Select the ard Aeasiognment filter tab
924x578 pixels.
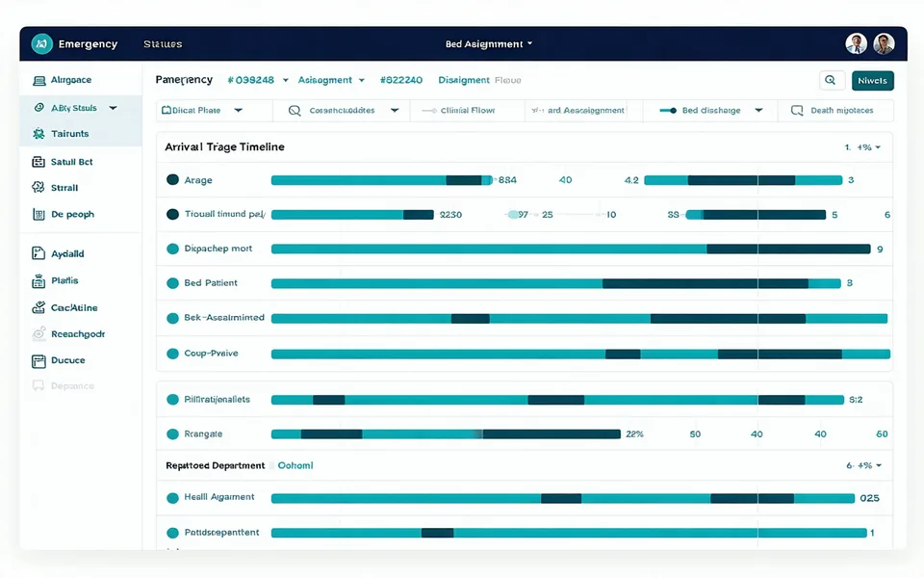coord(583,110)
